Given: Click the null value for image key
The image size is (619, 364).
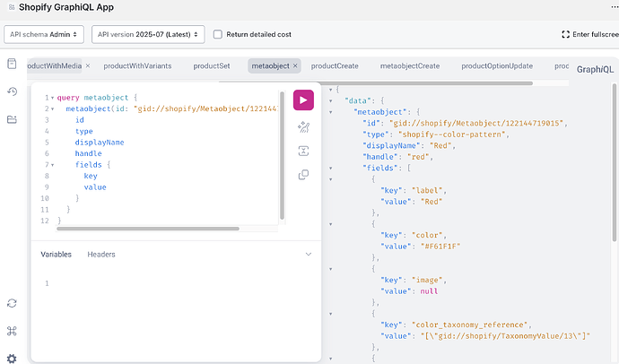Looking at the screenshot, I should (x=429, y=291).
